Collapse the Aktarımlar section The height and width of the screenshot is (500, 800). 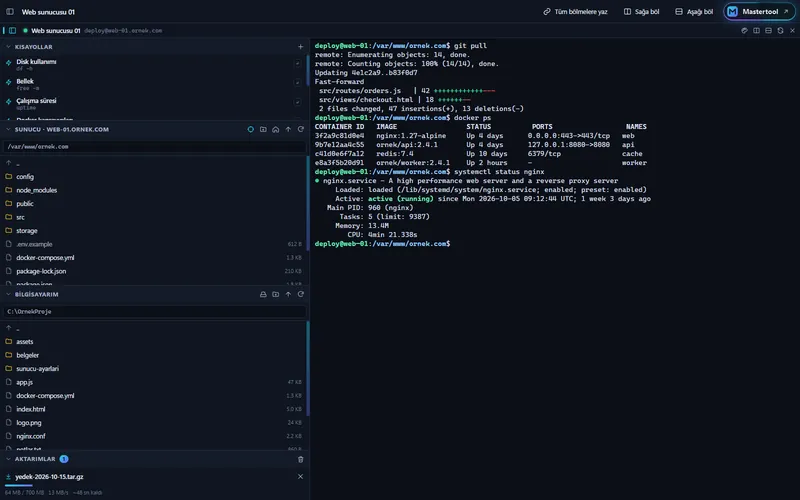(x=8, y=459)
